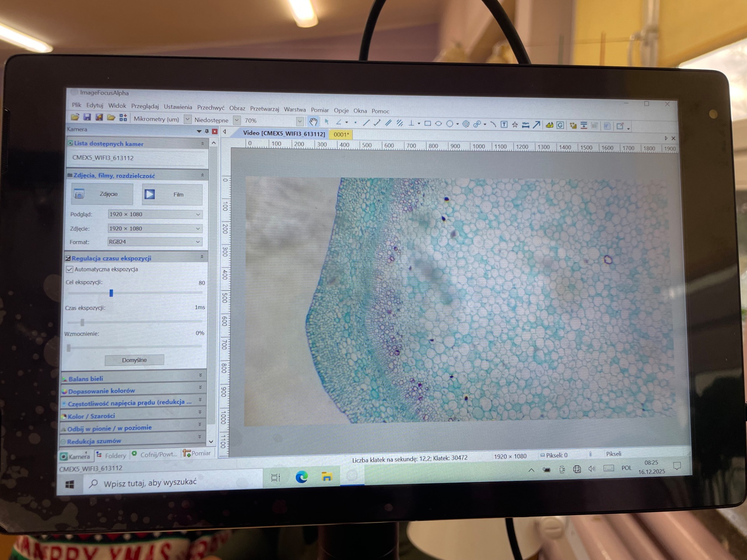Image resolution: width=747 pixels, height=560 pixels.
Task: Switch to the 0001* image tab
Action: click(x=341, y=135)
